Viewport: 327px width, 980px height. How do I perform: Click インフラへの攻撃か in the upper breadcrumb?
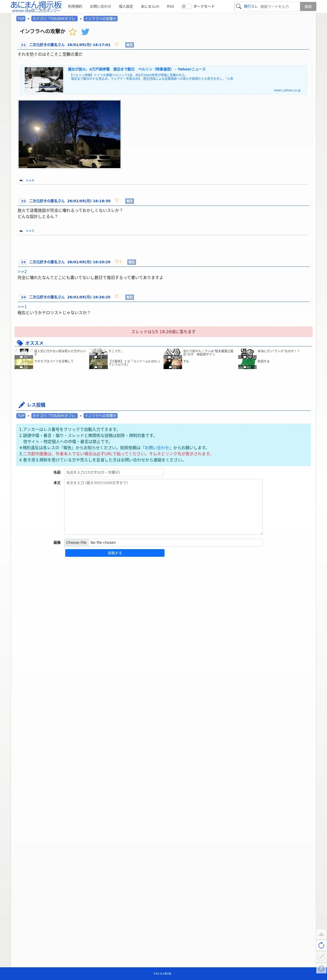pos(101,19)
